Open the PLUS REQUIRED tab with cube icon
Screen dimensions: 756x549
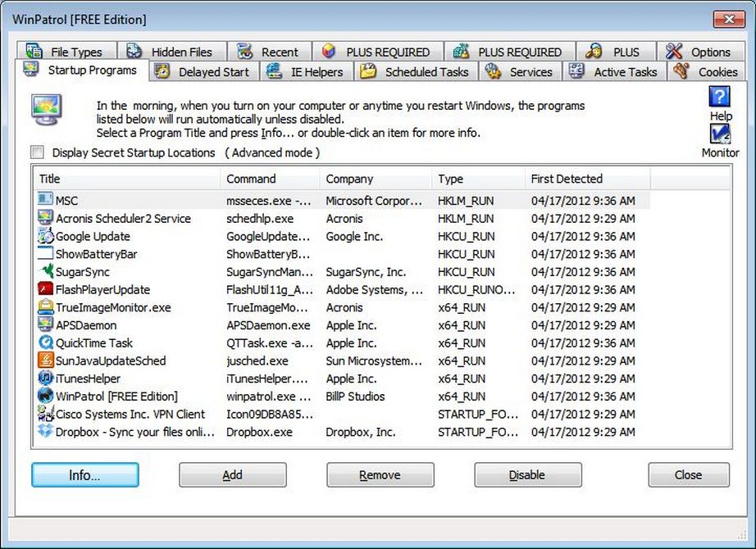point(377,51)
